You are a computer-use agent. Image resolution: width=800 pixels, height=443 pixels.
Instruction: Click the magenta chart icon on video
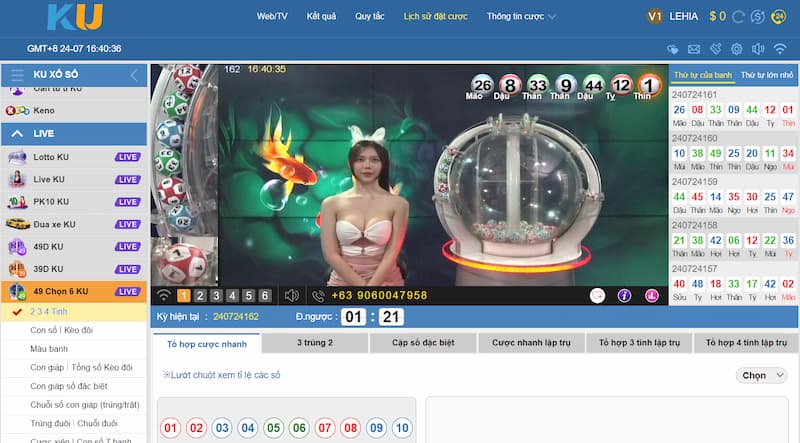pos(652,296)
